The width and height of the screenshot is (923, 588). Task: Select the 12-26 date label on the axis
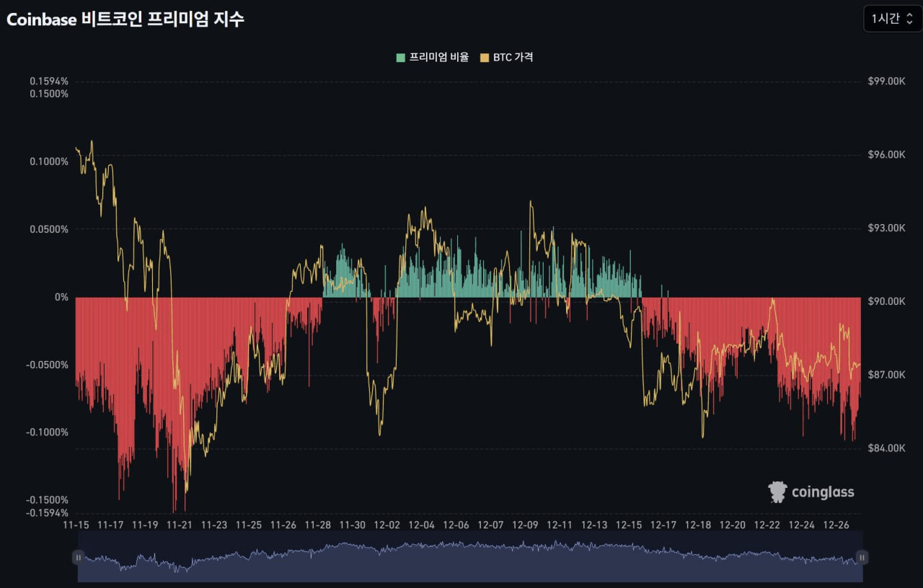(836, 525)
